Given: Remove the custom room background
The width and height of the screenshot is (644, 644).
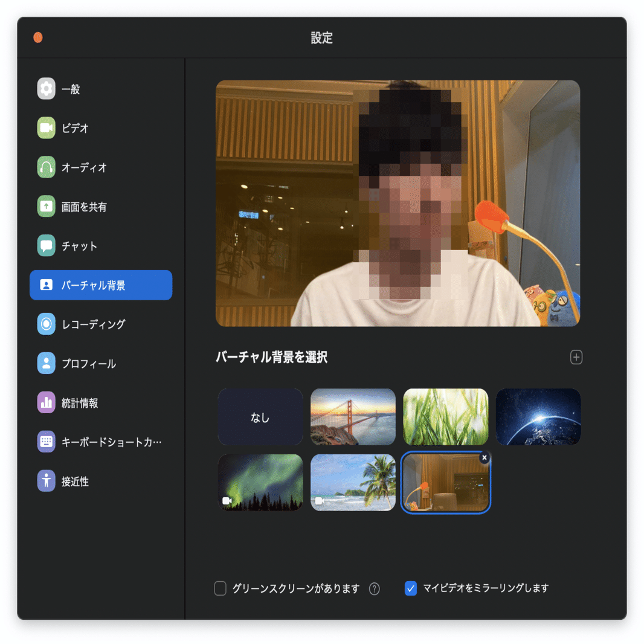Looking at the screenshot, I should (x=485, y=459).
